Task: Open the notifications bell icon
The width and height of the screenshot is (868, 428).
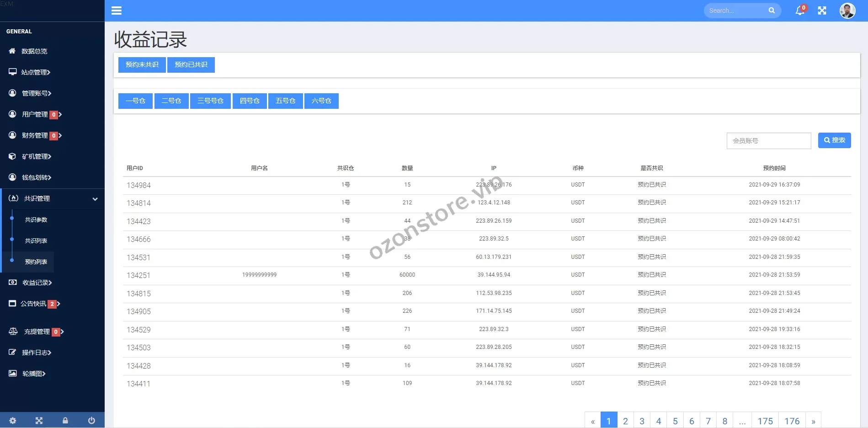Action: 799,11
